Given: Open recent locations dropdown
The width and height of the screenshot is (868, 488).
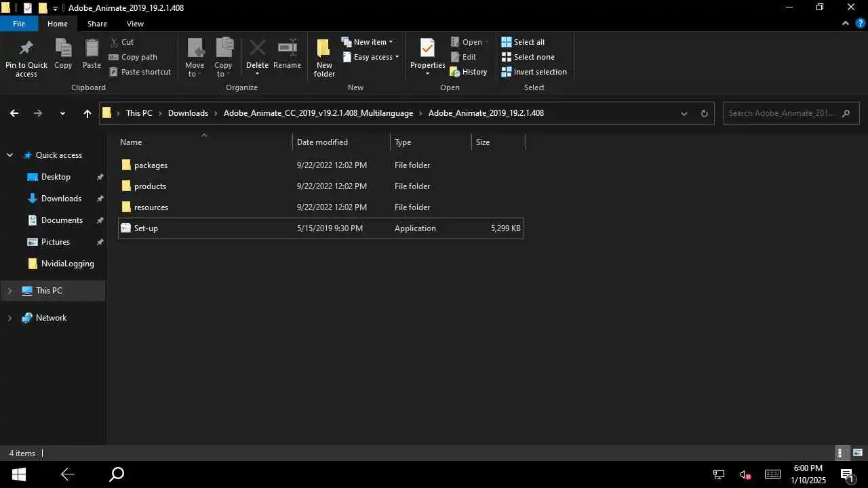Looking at the screenshot, I should point(62,113).
